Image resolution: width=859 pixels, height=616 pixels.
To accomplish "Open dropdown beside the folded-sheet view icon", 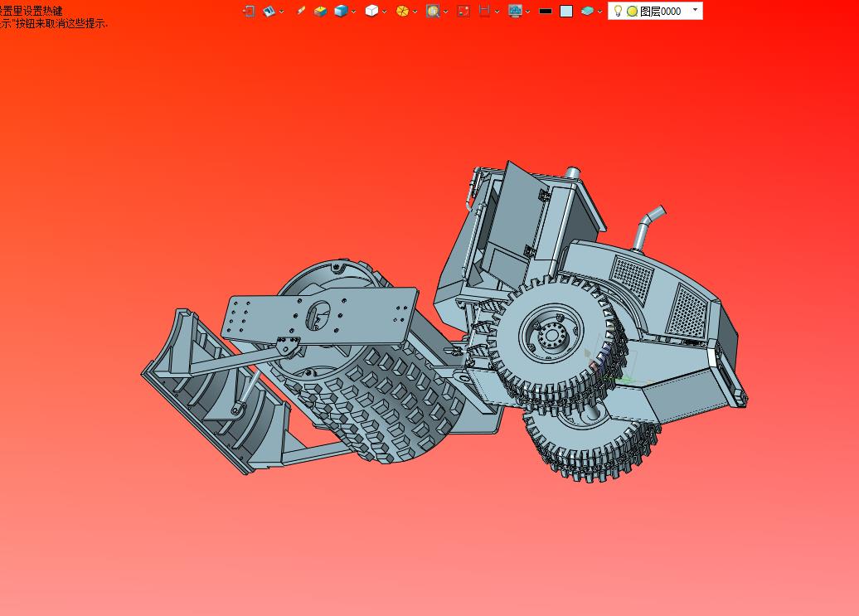I will (282, 12).
